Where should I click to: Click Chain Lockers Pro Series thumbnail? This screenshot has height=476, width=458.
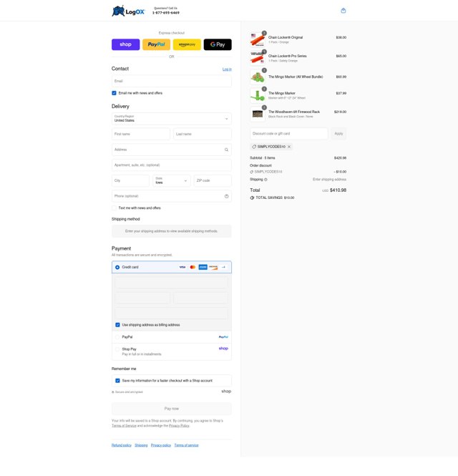pos(258,58)
